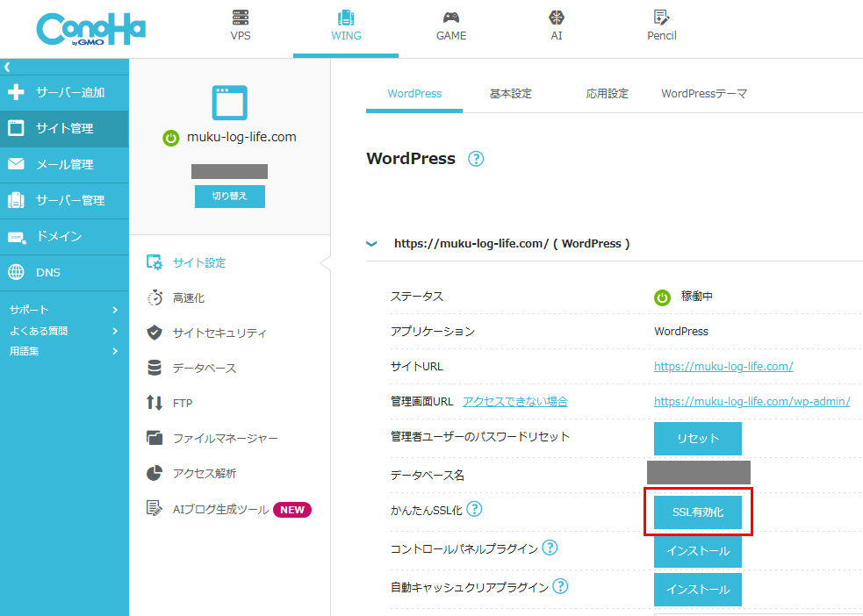
Task: Collapse the left sidebar with the arrow
Action: point(8,66)
